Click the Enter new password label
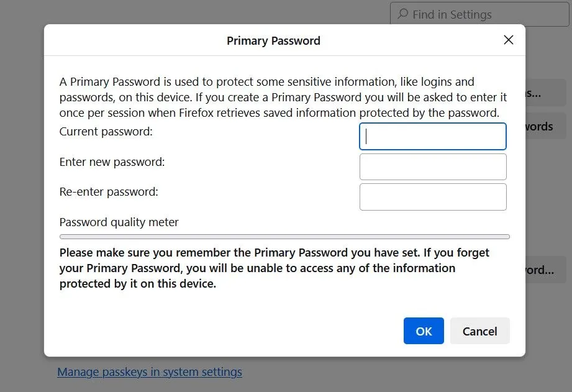This screenshot has width=572, height=392. [112, 162]
